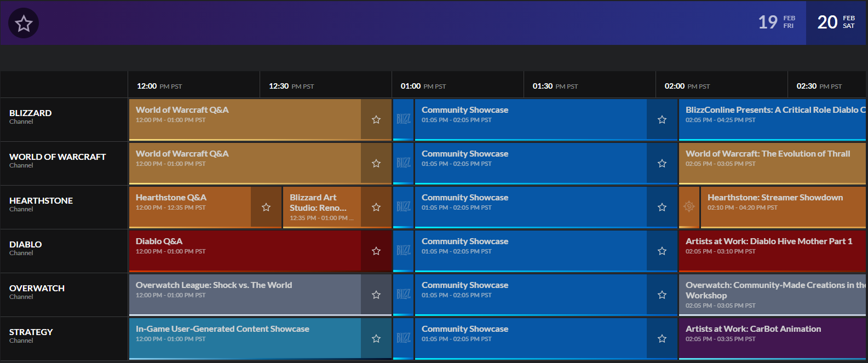Click the BLIZZ logo block in Strategy row
Screen dimensions: 868x363
[404, 338]
